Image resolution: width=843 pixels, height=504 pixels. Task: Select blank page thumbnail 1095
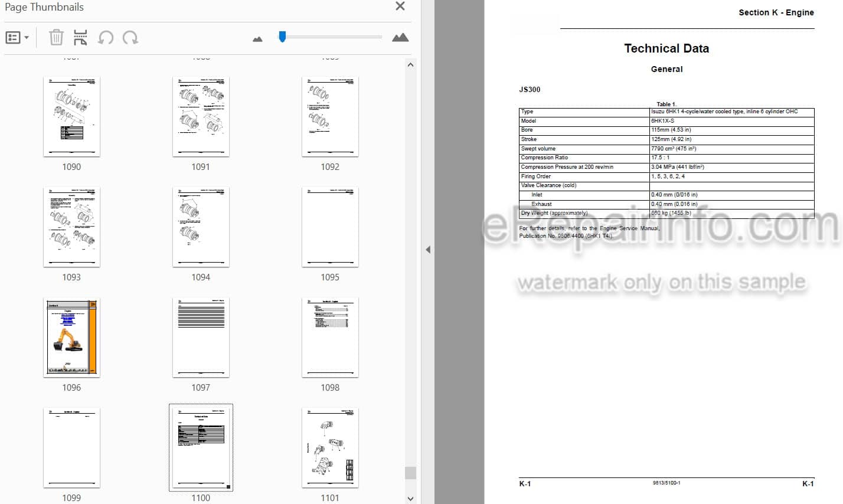pos(330,227)
